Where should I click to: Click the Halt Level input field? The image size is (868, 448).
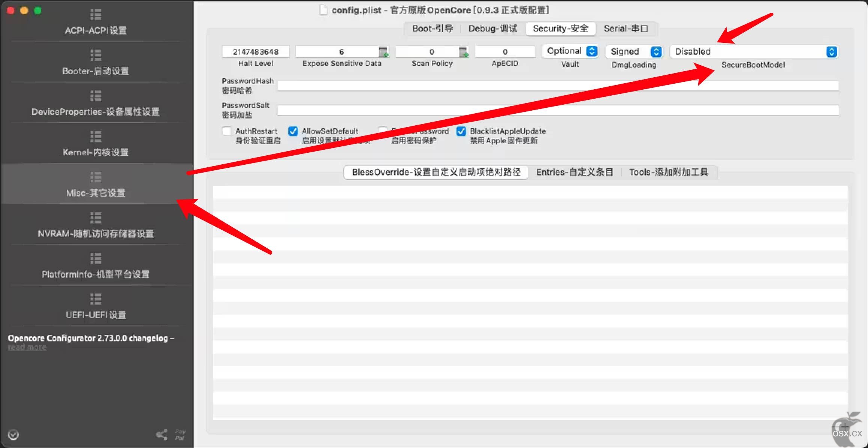256,52
